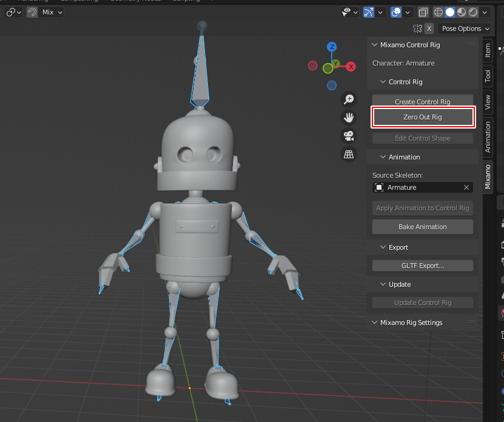Screen dimensions: 504x422
Task: Click the red X axis gizmo
Action: [351, 66]
